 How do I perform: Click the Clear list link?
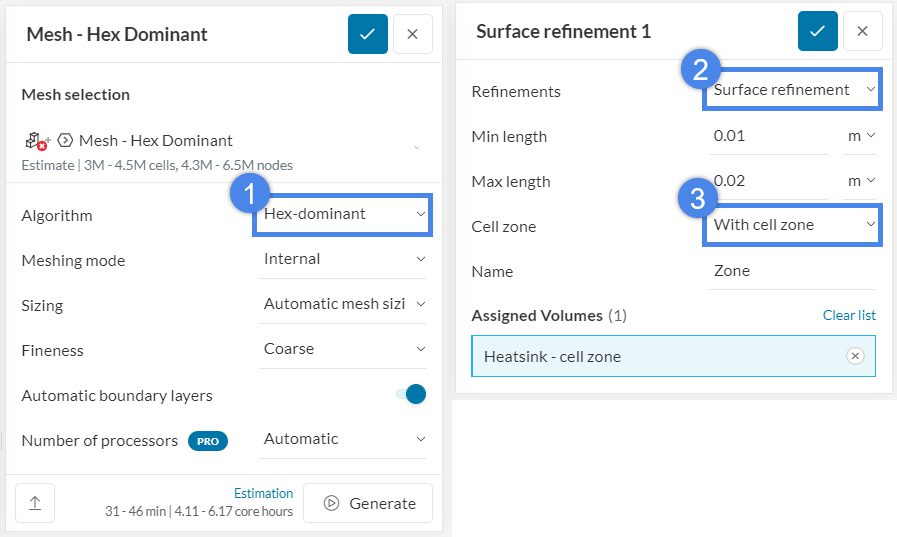849,315
